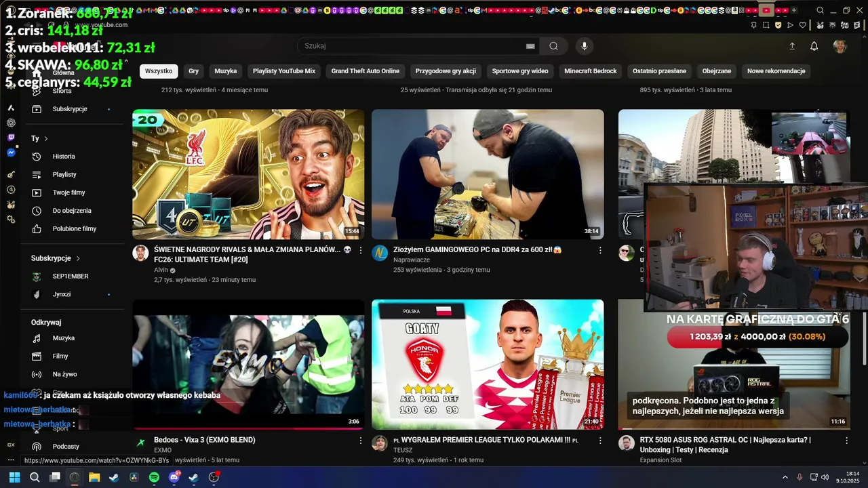This screenshot has height=488, width=868.
Task: Open Filmy under Odkrywaj
Action: point(73,356)
